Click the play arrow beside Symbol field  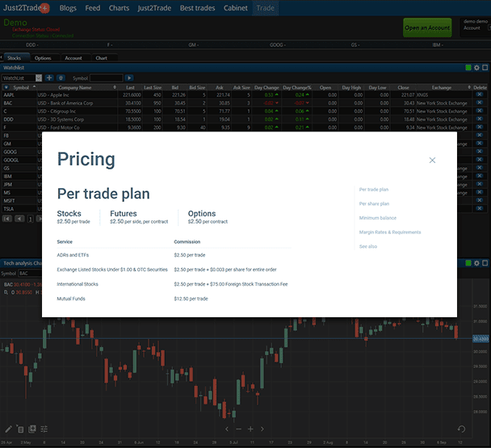(129, 78)
